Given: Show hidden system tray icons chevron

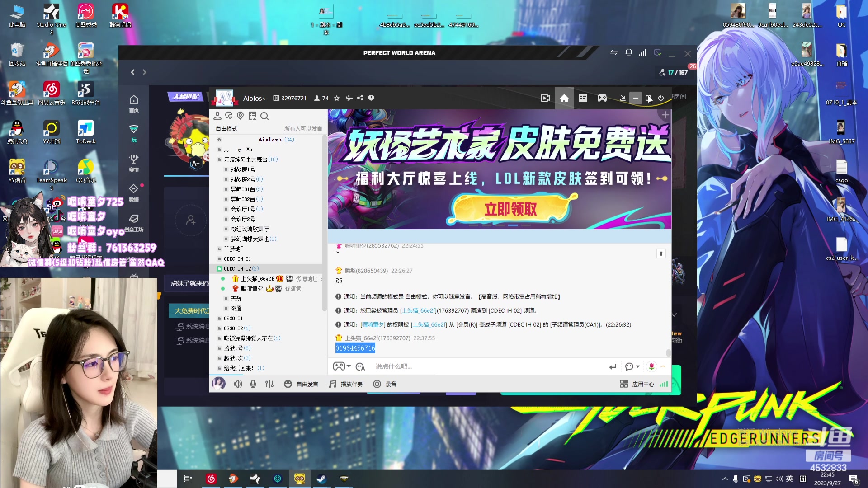Looking at the screenshot, I should [x=725, y=479].
